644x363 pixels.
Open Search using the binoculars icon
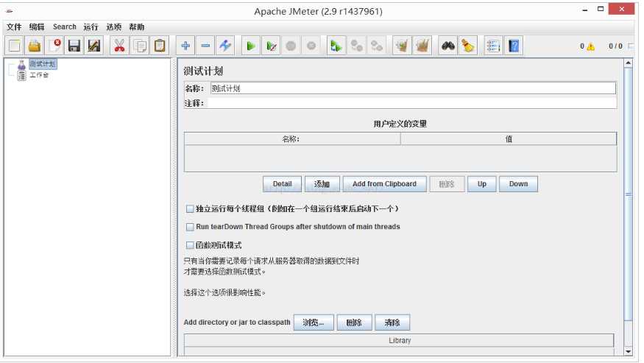[x=447, y=46]
